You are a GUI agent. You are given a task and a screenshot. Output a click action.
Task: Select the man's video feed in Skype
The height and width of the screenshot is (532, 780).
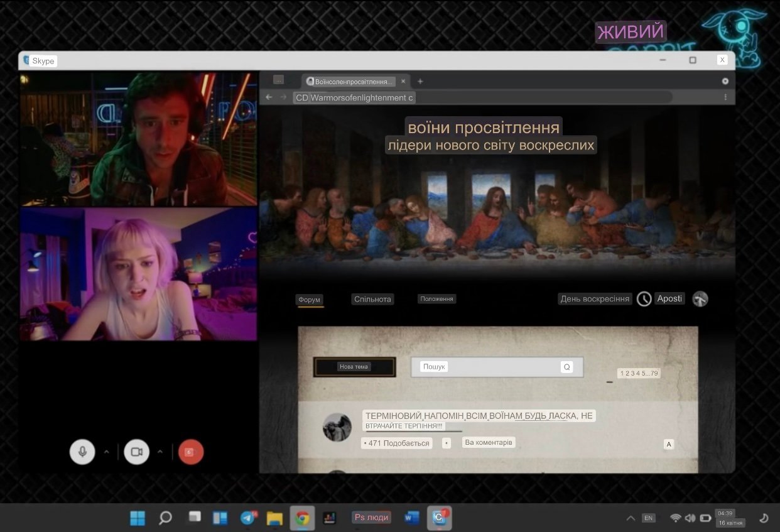tap(139, 139)
